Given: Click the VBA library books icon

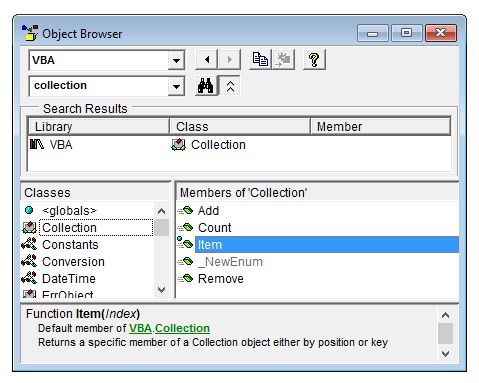Looking at the screenshot, I should tap(37, 144).
